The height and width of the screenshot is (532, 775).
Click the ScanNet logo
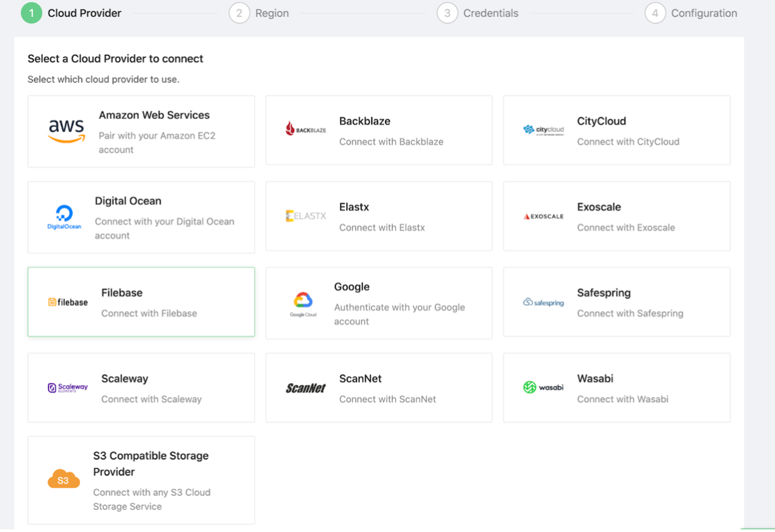pos(306,389)
